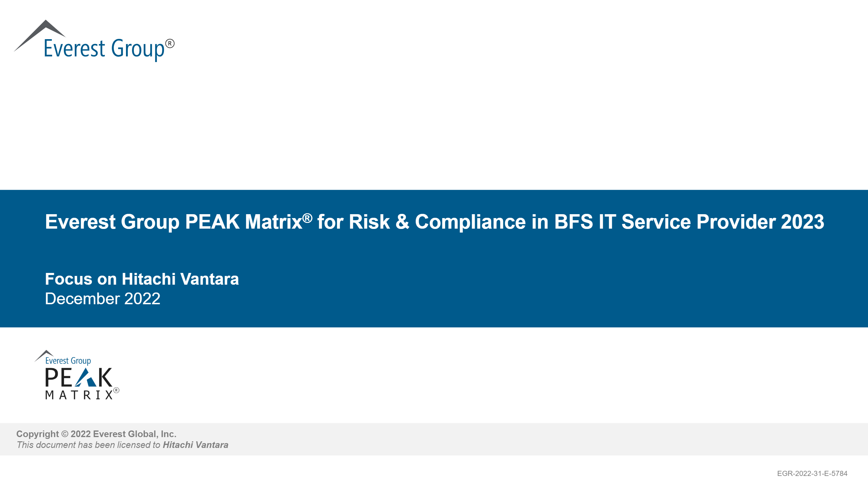Click the registered symbol beside the top Everest Group logo

point(170,43)
